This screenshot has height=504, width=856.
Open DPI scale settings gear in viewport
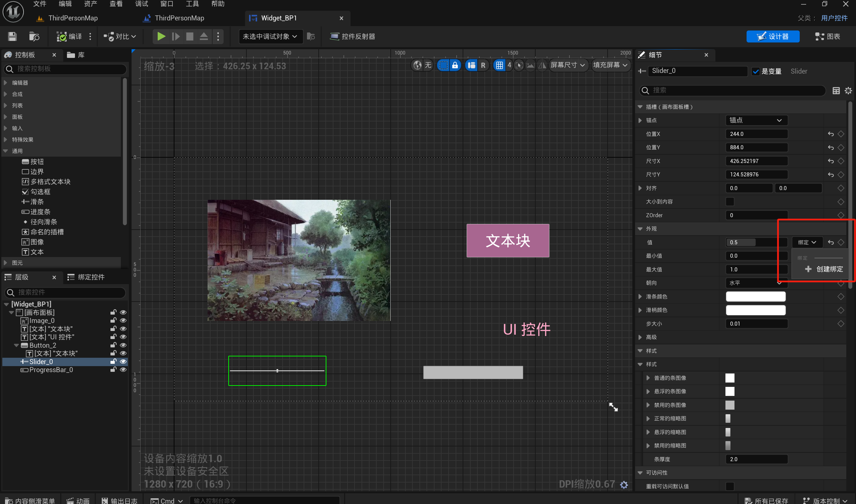[x=624, y=485]
